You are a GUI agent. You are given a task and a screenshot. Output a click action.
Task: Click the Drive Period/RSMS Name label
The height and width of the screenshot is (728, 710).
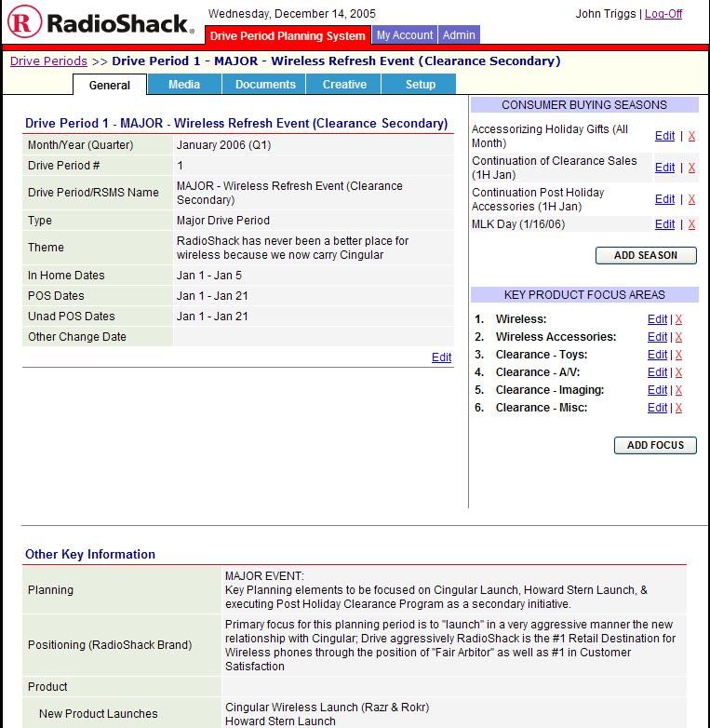93,192
